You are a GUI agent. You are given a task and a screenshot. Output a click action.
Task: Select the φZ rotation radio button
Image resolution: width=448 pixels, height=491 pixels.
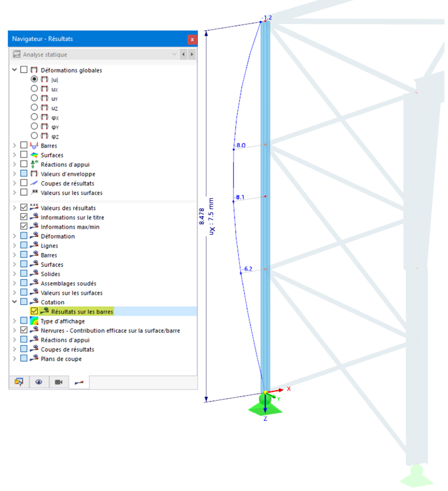34,136
